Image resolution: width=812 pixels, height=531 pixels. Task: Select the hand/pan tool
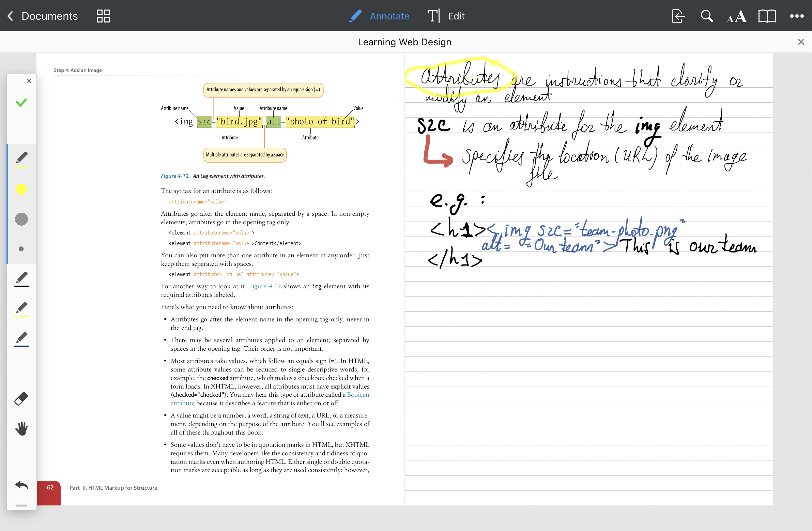(21, 427)
